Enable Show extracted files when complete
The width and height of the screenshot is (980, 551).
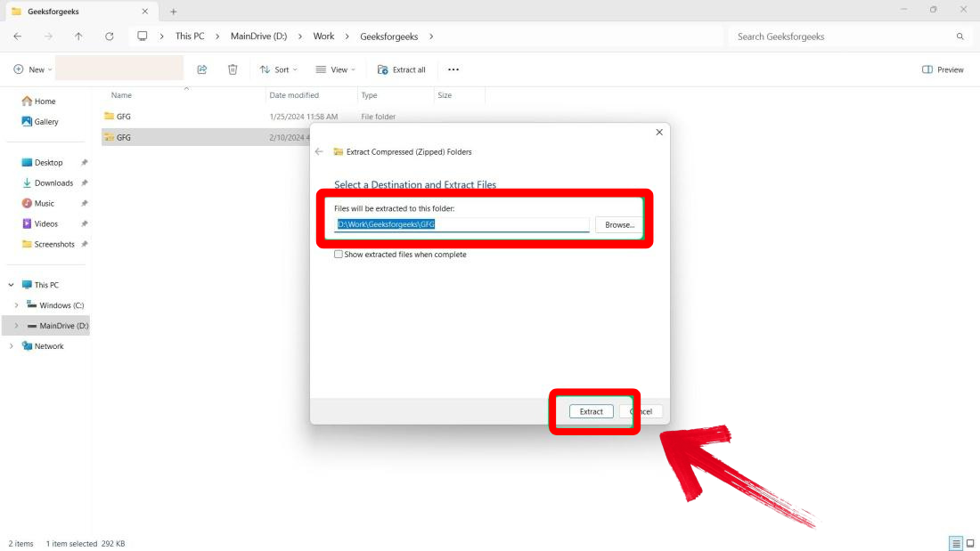(339, 255)
